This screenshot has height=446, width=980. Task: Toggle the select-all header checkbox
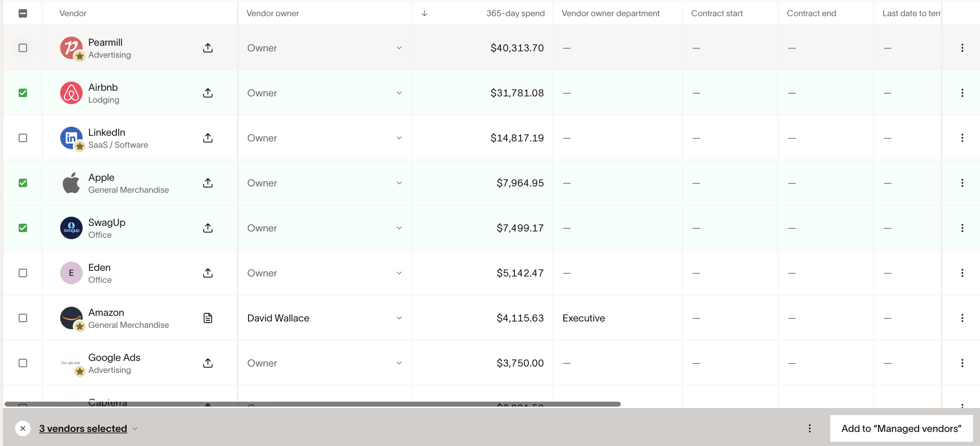pos(23,13)
